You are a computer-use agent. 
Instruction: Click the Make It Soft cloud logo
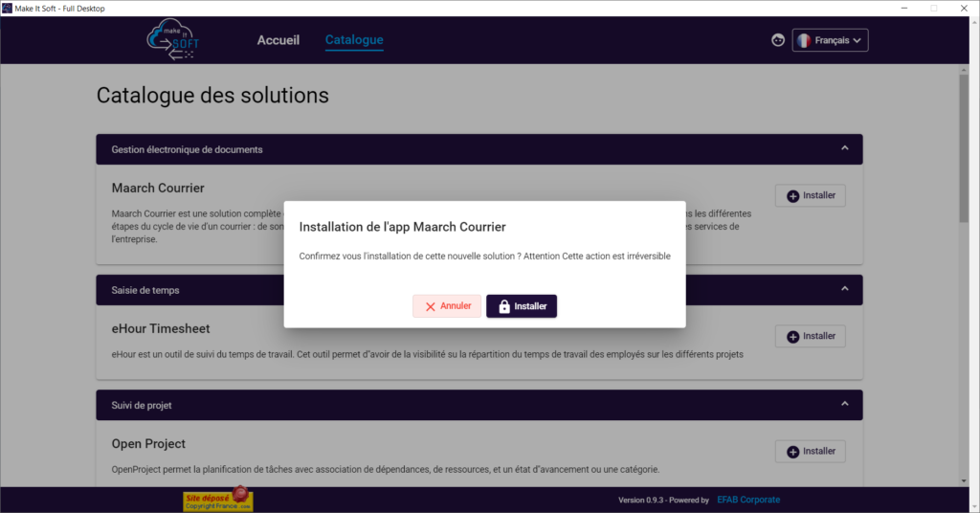tap(172, 39)
